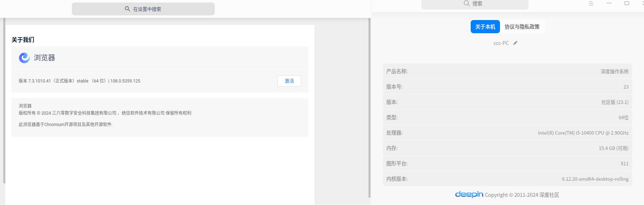Maximize the system settings window
This screenshot has height=205, width=644.
tap(627, 3)
